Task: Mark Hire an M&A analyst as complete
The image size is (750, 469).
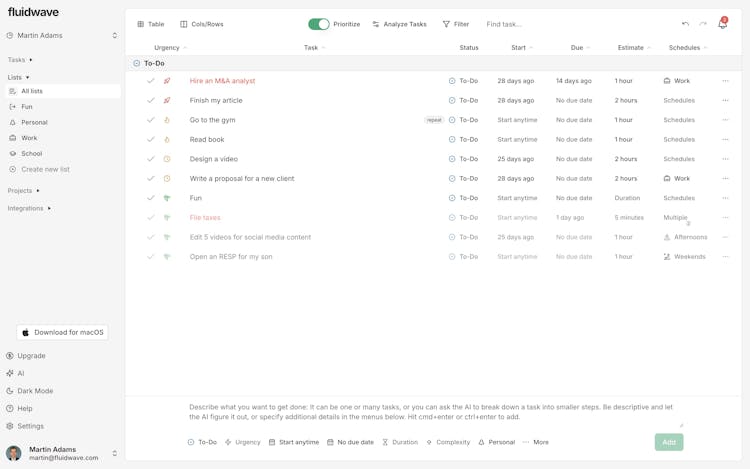Action: [151, 81]
